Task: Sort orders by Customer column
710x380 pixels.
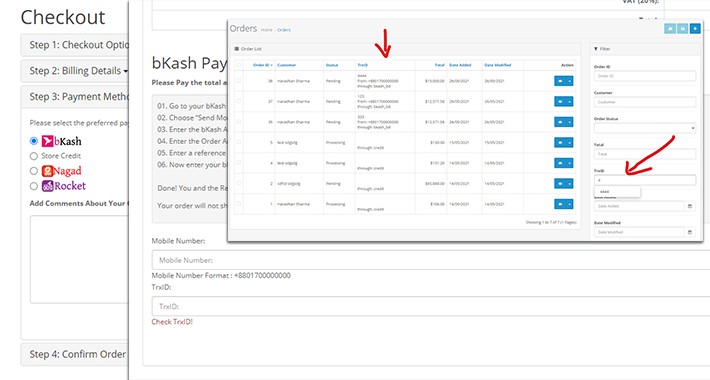Action: [287, 65]
